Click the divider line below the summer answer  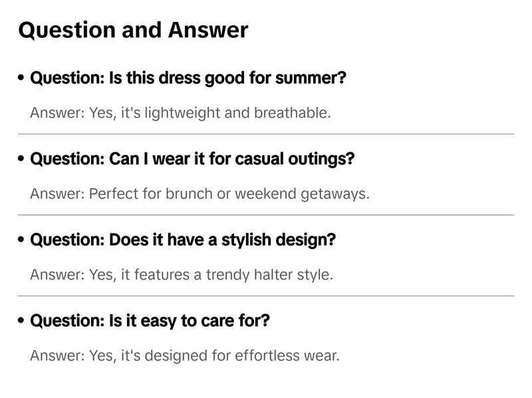pos(266,134)
